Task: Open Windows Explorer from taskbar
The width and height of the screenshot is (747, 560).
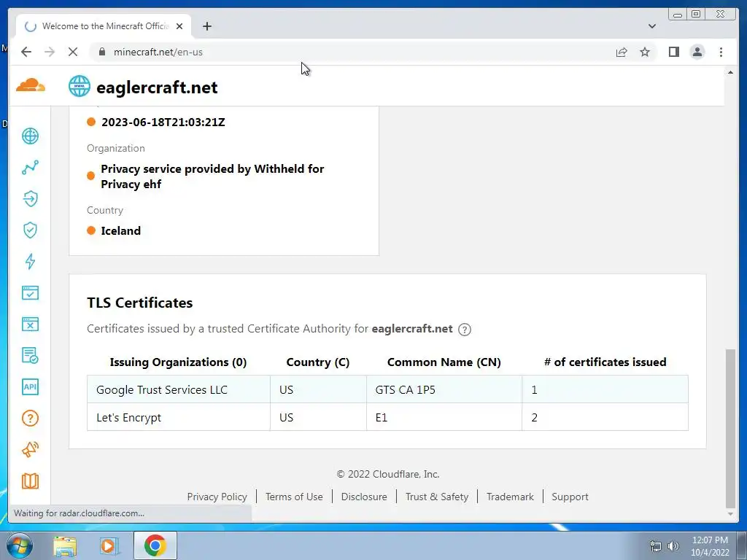Action: pyautogui.click(x=65, y=545)
